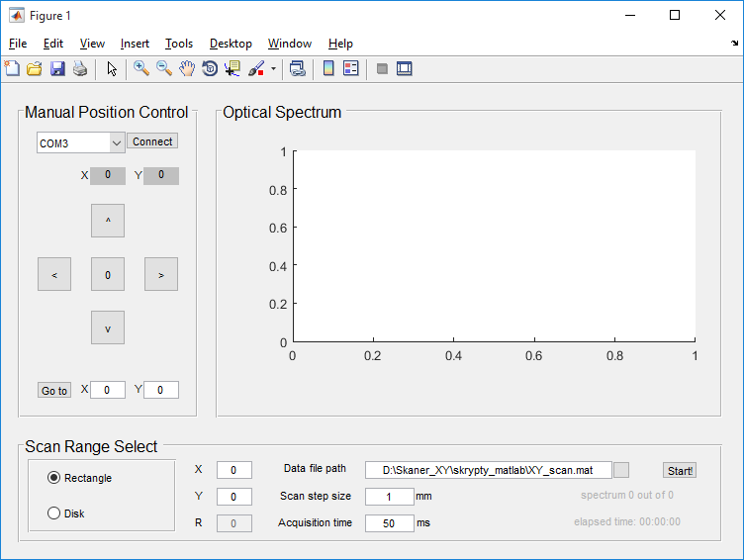
Task: Click the Start! scan button
Action: [x=680, y=471]
